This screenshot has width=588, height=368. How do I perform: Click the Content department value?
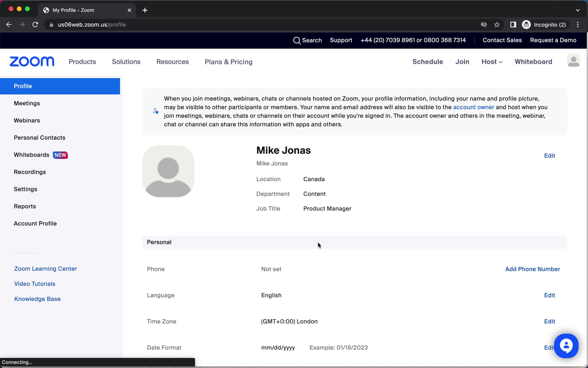[x=314, y=194]
